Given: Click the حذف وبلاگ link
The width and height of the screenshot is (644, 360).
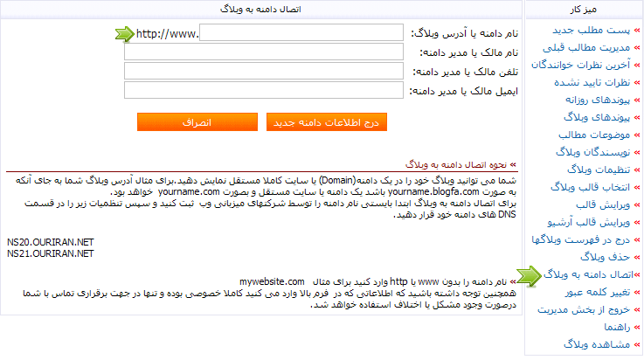Looking at the screenshot, I should click(x=601, y=258).
